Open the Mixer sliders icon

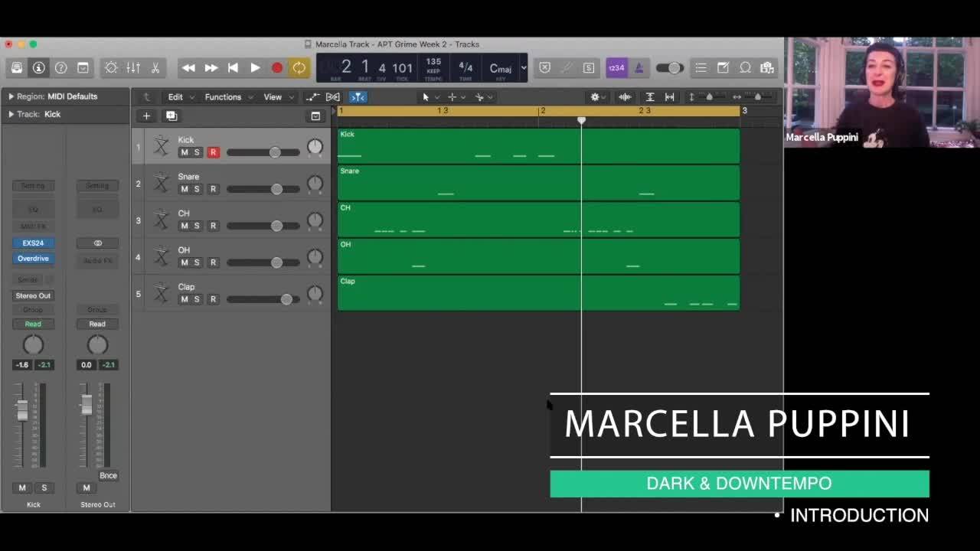click(133, 67)
